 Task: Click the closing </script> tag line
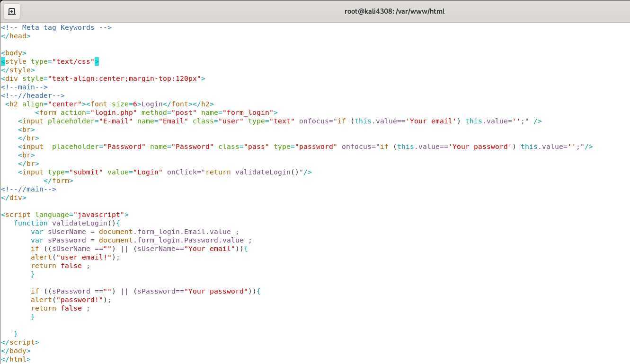click(x=20, y=342)
